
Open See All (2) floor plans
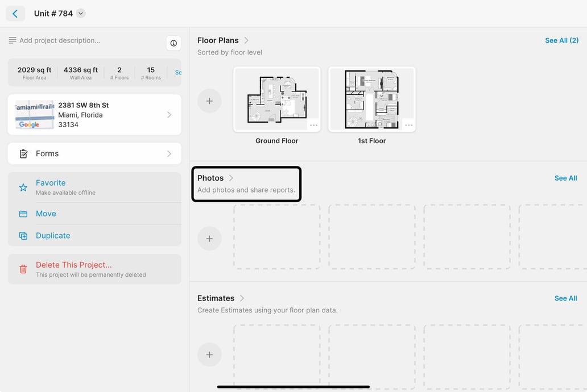pyautogui.click(x=562, y=40)
